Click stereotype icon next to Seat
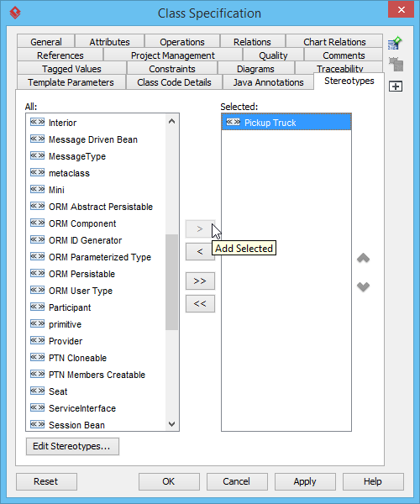This screenshot has width=420, height=504. (x=37, y=391)
